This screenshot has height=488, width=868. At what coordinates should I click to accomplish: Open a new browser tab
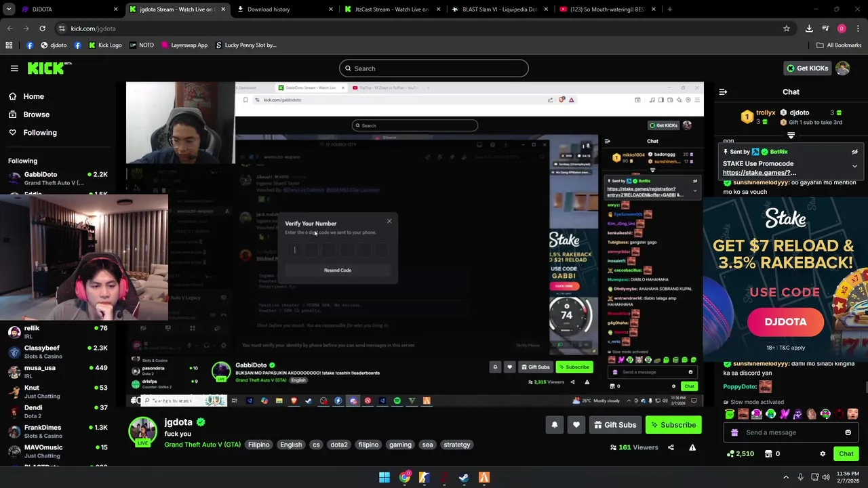click(669, 9)
